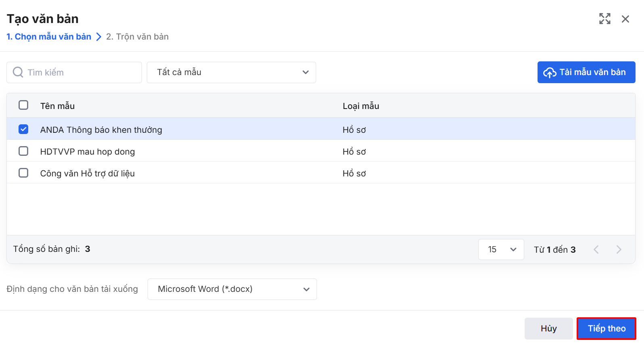Click the Hủy button
Screen dimensions: 644x352
(548, 328)
